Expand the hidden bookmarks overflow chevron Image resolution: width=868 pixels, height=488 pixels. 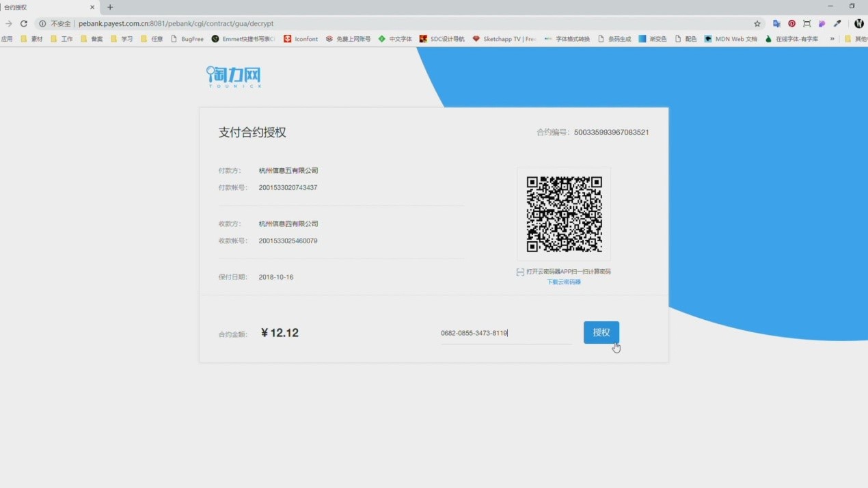pyautogui.click(x=832, y=39)
